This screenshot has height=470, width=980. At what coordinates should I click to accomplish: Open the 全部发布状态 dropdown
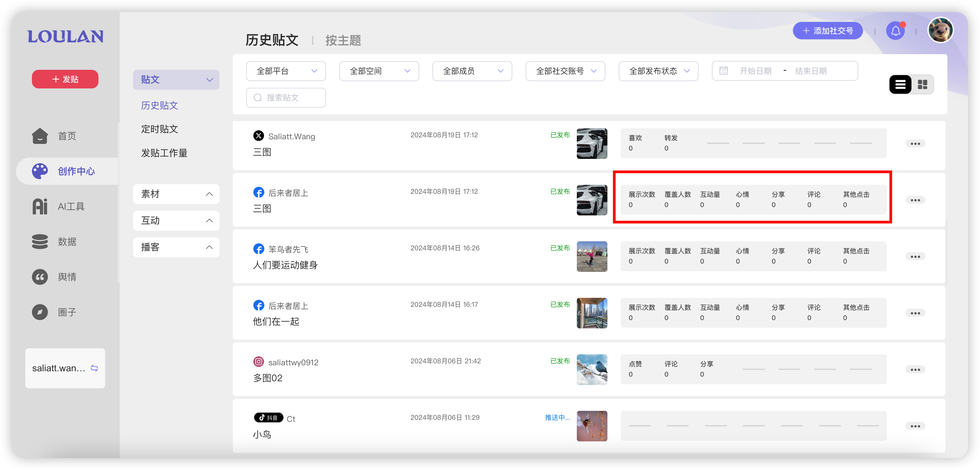click(x=659, y=71)
